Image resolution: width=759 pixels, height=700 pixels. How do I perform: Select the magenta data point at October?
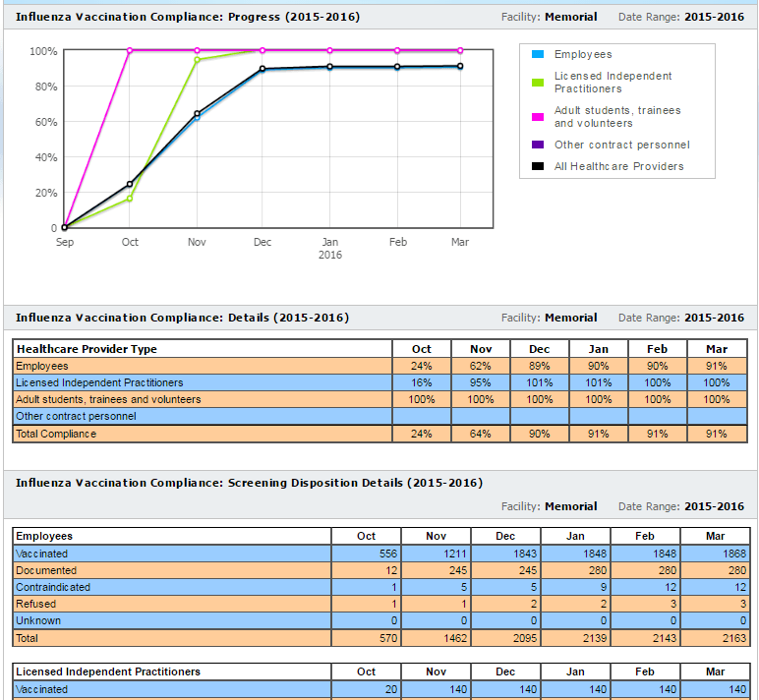[130, 50]
